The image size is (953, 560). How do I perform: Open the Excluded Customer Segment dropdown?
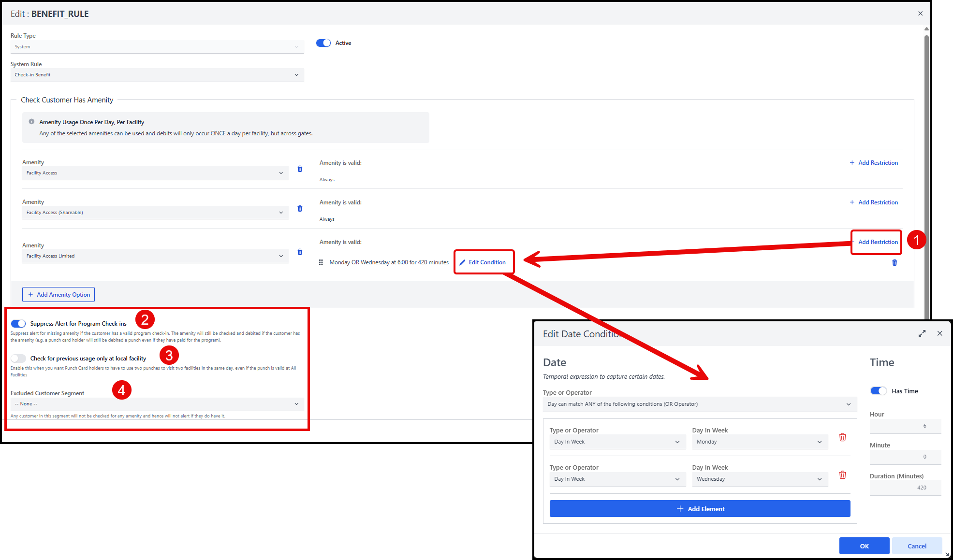tap(157, 404)
